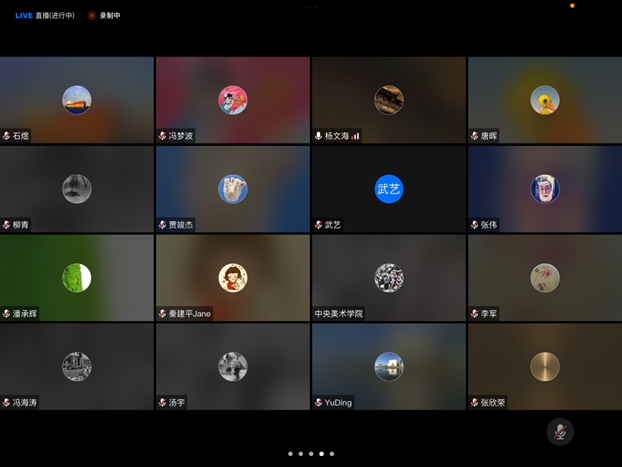Click the orange microphone-in-use indicator dot

(572, 6)
